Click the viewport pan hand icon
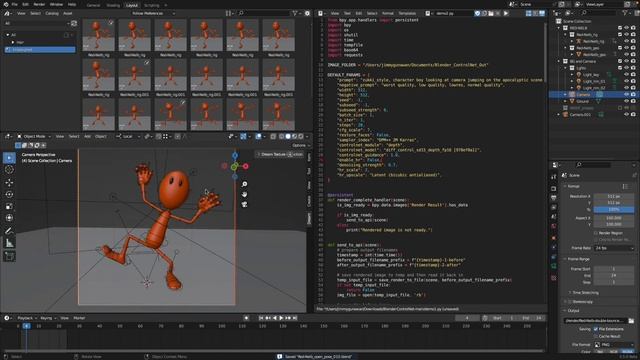The image size is (640, 360). click(x=244, y=194)
